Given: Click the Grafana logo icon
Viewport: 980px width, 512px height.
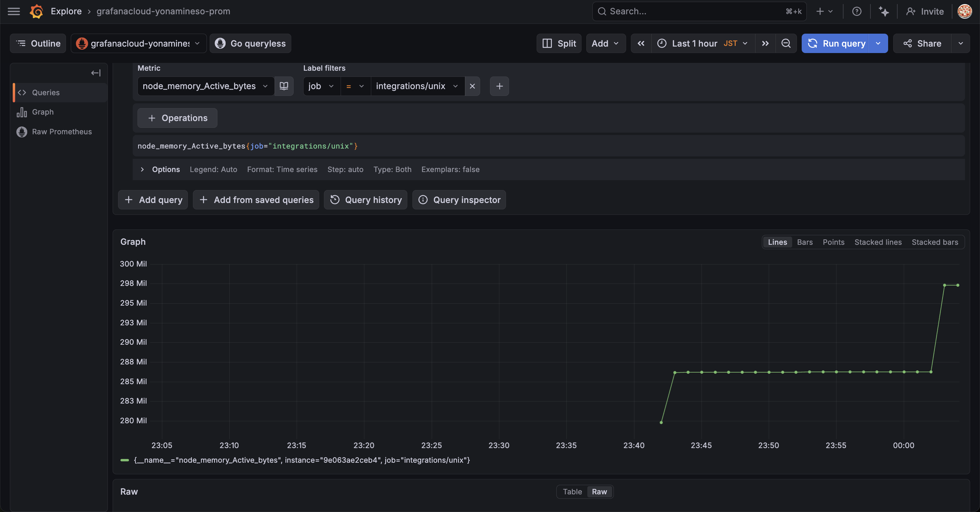Looking at the screenshot, I should 36,12.
